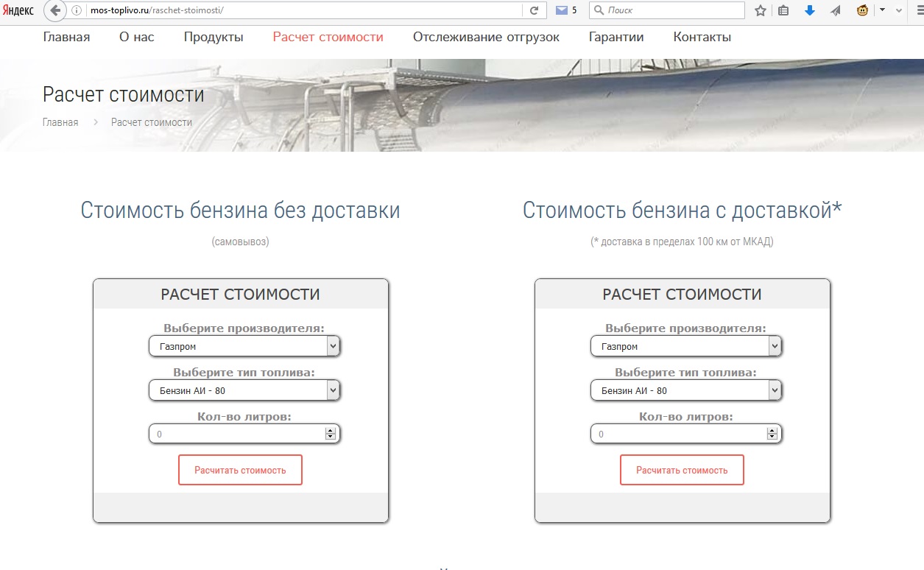
Task: Decrease liters with left calculator down arrow
Action: click(x=331, y=438)
